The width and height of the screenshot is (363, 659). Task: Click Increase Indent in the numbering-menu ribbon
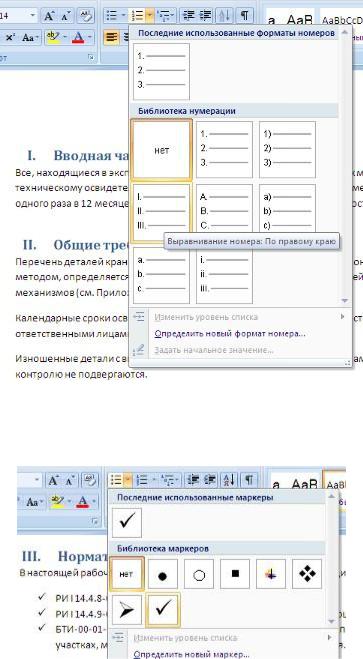(x=205, y=16)
